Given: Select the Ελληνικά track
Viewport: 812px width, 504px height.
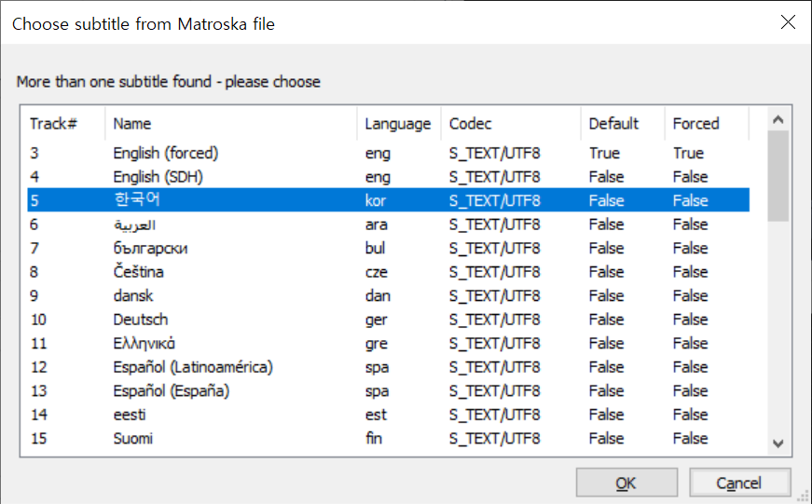Looking at the screenshot, I should click(x=389, y=343).
